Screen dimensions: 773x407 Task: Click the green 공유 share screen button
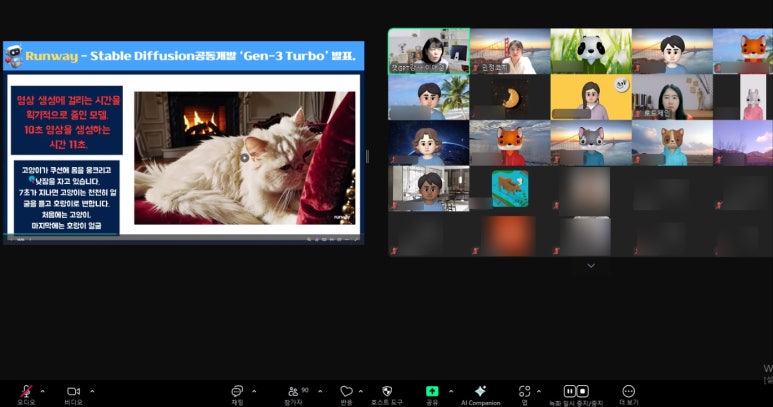point(432,391)
